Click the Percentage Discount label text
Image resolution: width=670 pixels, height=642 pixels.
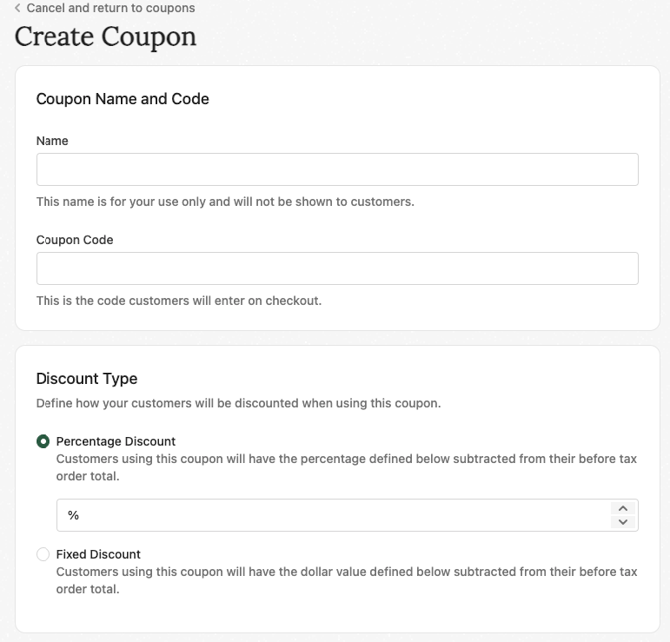coord(116,441)
